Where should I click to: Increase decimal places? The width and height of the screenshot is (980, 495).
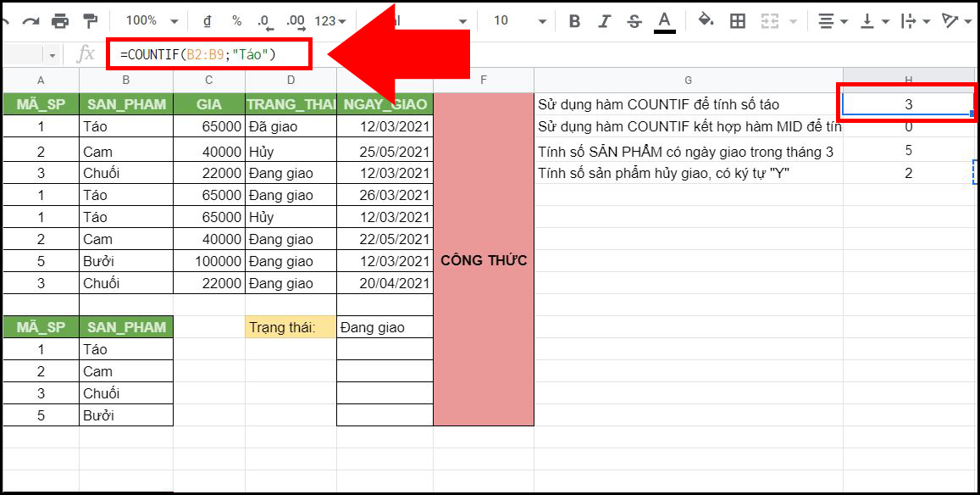(x=296, y=20)
